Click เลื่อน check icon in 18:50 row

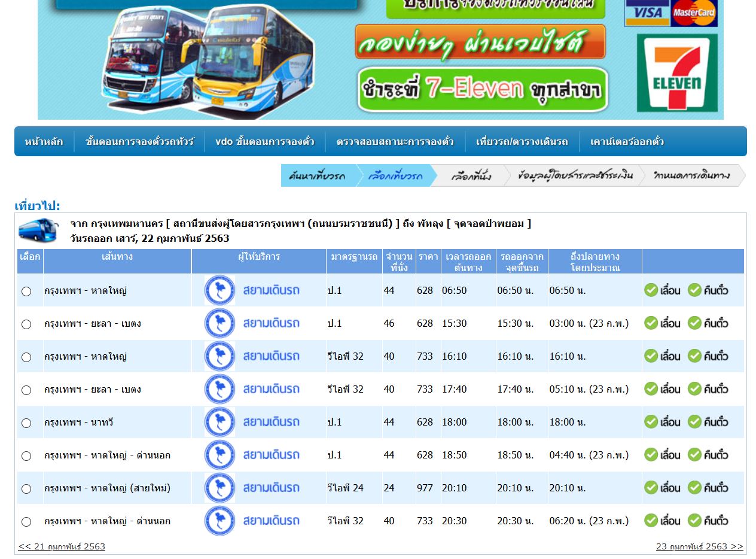[651, 455]
